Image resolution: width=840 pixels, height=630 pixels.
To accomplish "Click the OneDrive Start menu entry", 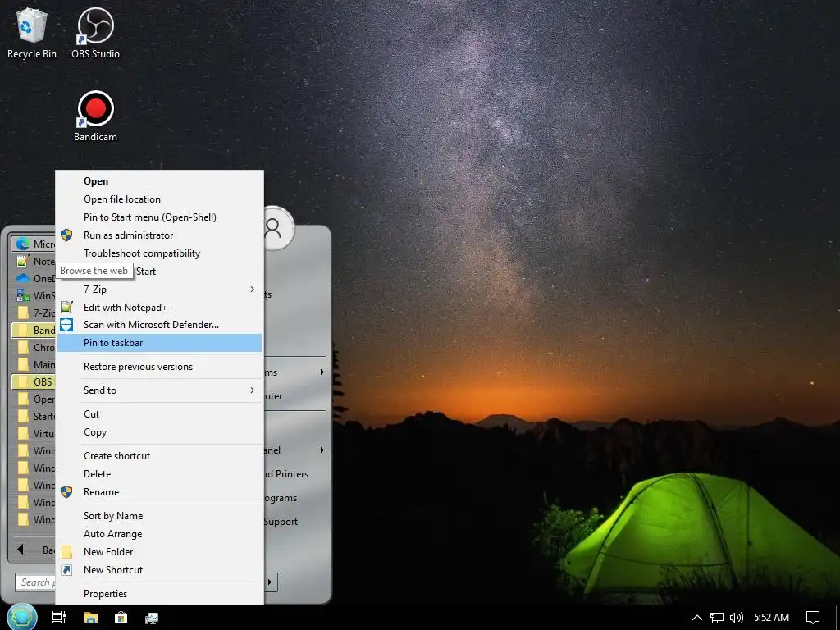I will pyautogui.click(x=33, y=279).
